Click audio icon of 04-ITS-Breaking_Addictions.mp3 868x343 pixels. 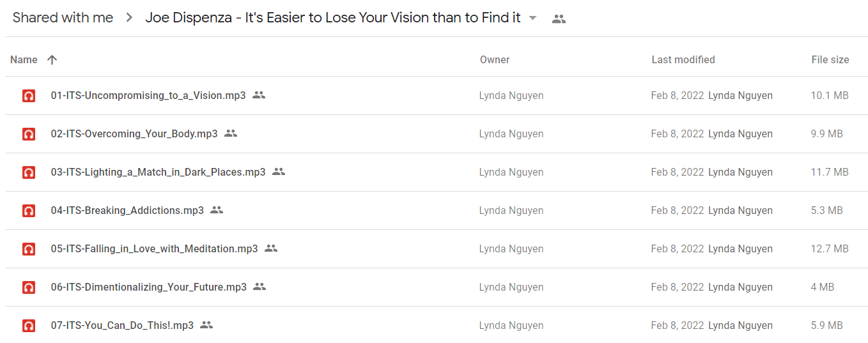pyautogui.click(x=28, y=211)
